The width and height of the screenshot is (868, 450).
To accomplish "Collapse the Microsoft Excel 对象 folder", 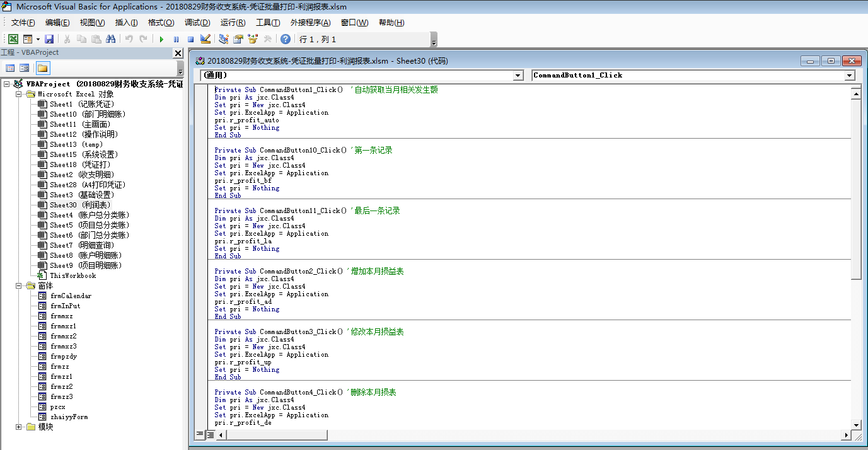I will pyautogui.click(x=19, y=94).
